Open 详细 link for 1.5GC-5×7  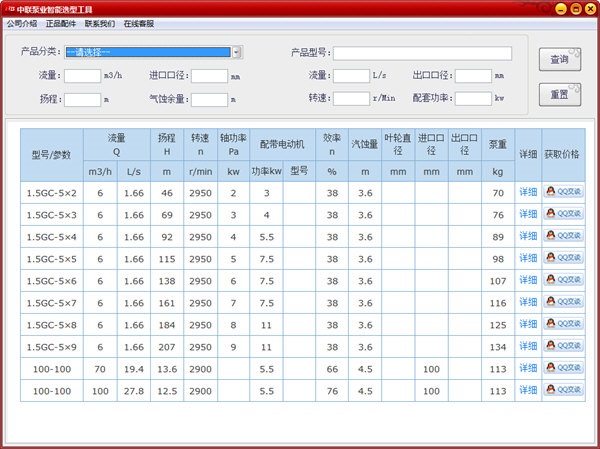coord(528,302)
